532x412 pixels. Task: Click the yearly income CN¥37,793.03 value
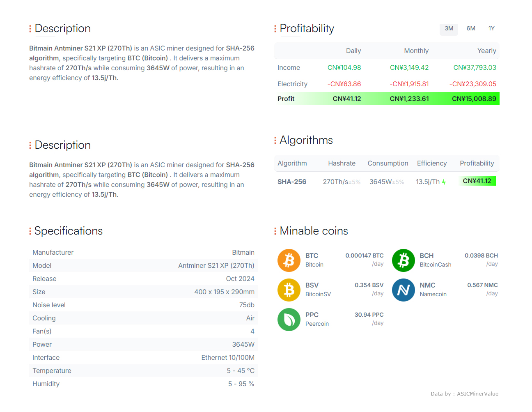pos(475,67)
